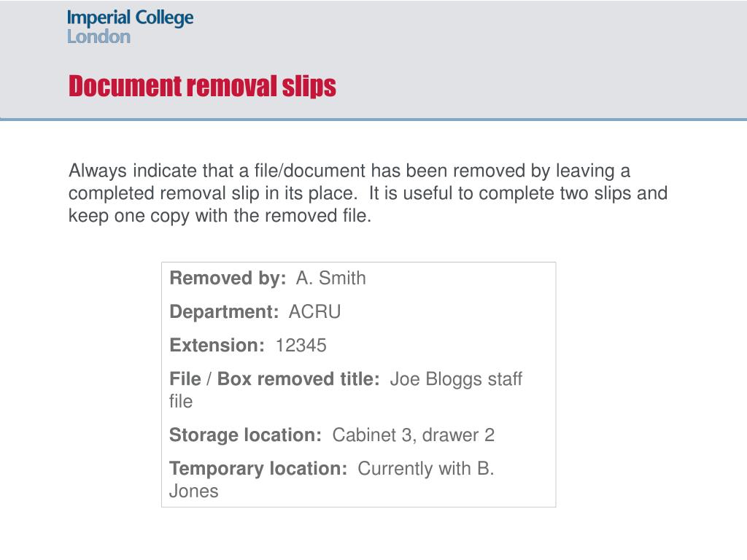747x560 pixels.
Task: Click the 'Extension:' label
Action: pos(217,345)
